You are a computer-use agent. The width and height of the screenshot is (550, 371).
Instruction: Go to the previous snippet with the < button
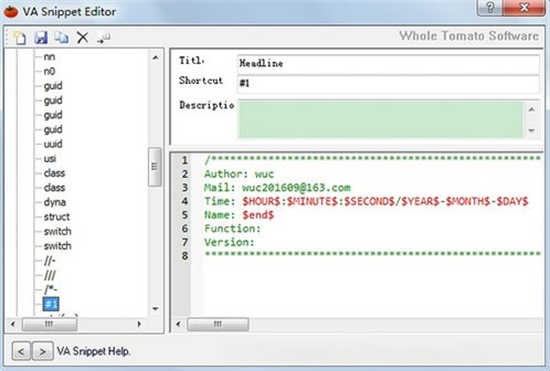(21, 351)
